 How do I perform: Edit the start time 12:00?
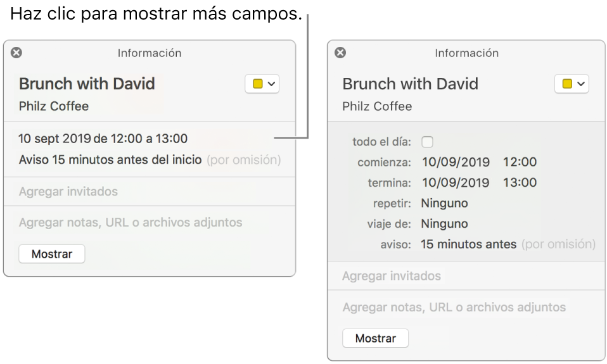click(x=520, y=162)
